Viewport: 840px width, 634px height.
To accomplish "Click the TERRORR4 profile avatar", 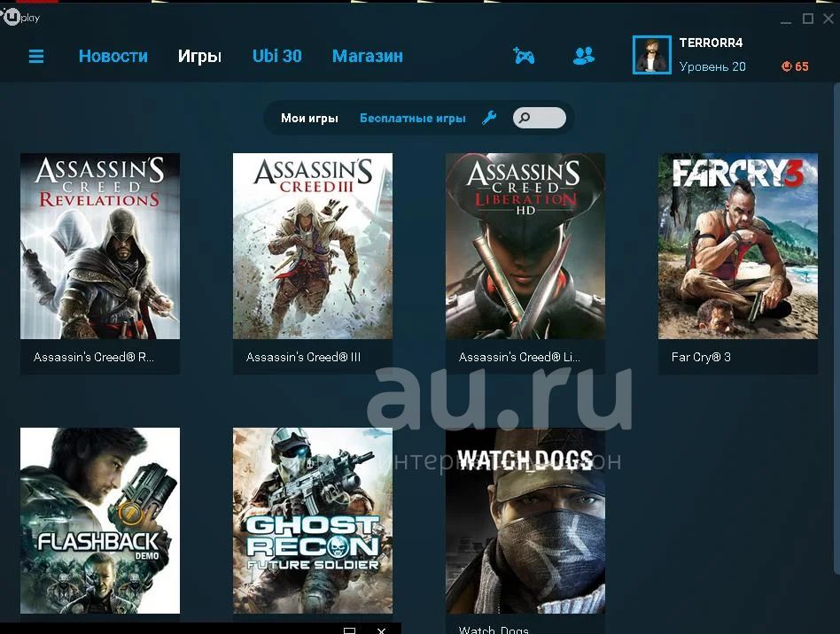I will (x=651, y=55).
